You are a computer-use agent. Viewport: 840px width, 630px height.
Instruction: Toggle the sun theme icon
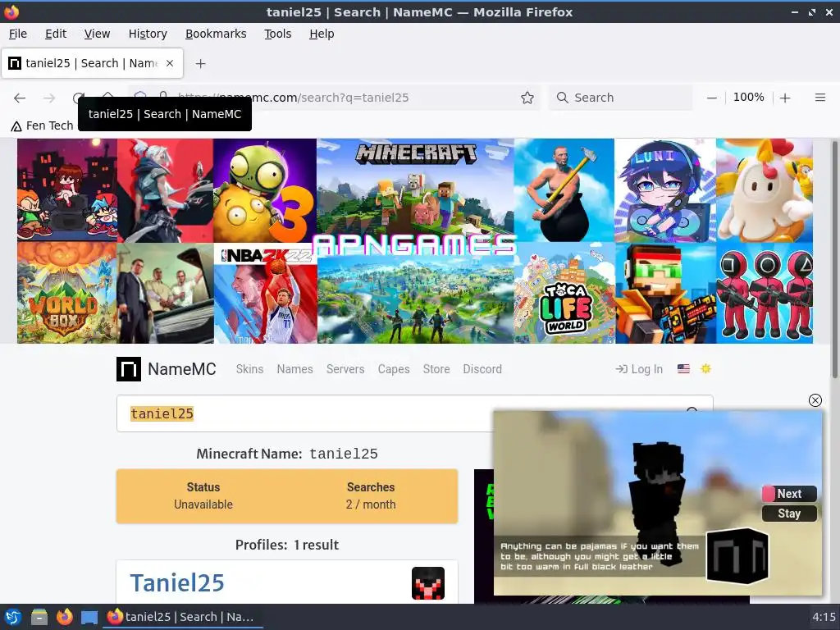[705, 368]
